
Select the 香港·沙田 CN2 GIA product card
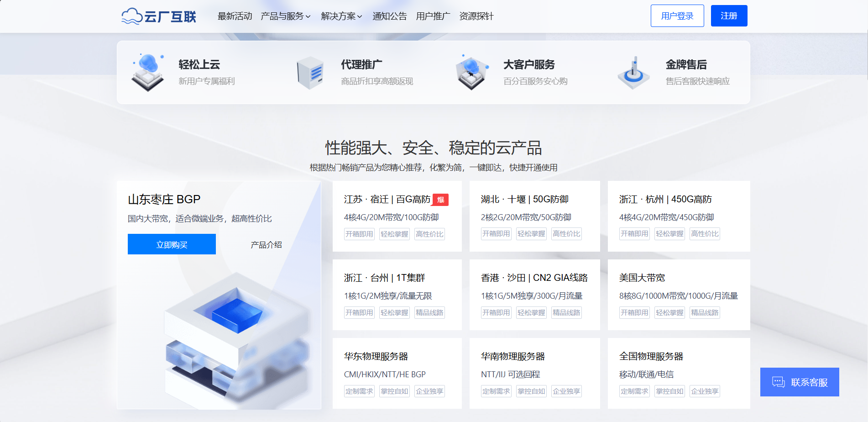pyautogui.click(x=534, y=295)
